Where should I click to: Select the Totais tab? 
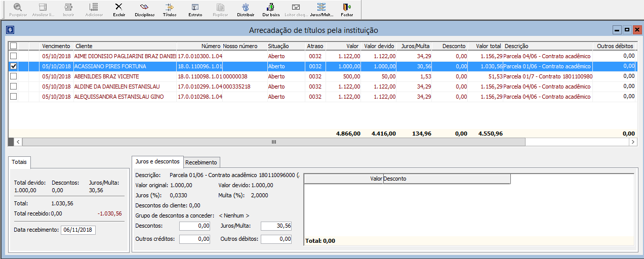20,162
